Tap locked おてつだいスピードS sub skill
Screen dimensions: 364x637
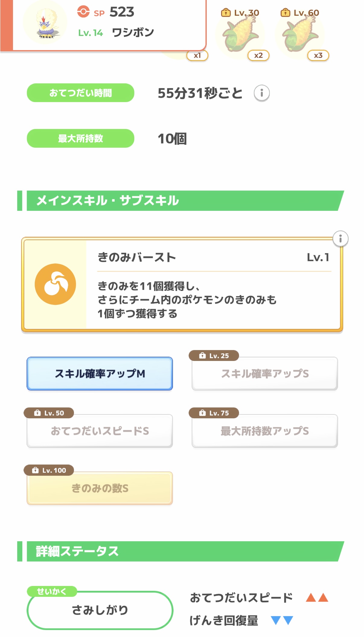click(100, 431)
